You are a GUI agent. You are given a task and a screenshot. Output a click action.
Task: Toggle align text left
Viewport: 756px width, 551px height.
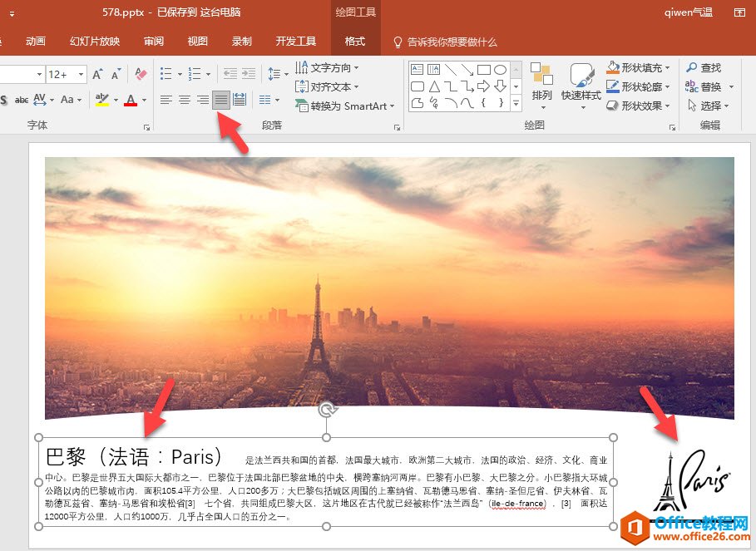166,100
